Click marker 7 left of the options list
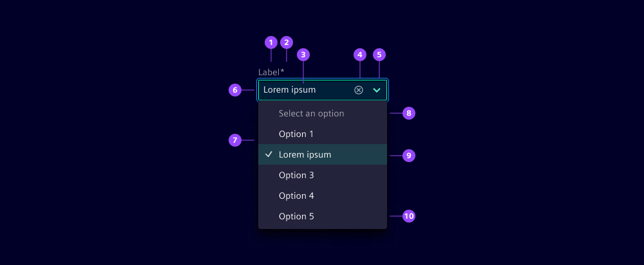 coord(235,140)
